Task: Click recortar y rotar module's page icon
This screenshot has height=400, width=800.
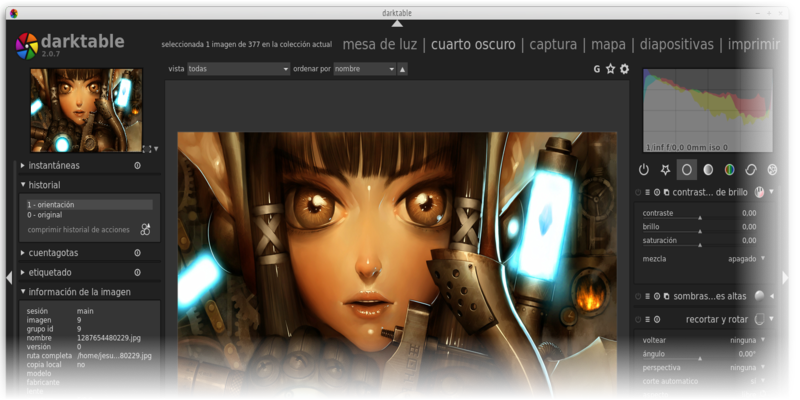Action: (x=760, y=319)
